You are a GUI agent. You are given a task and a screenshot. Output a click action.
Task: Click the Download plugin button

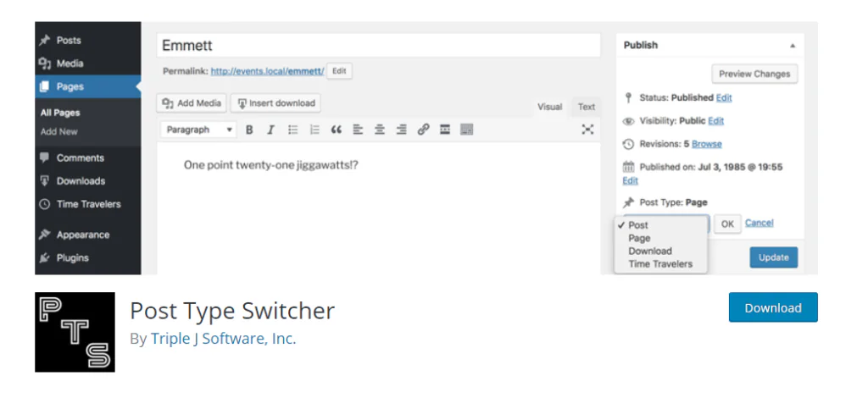773,308
